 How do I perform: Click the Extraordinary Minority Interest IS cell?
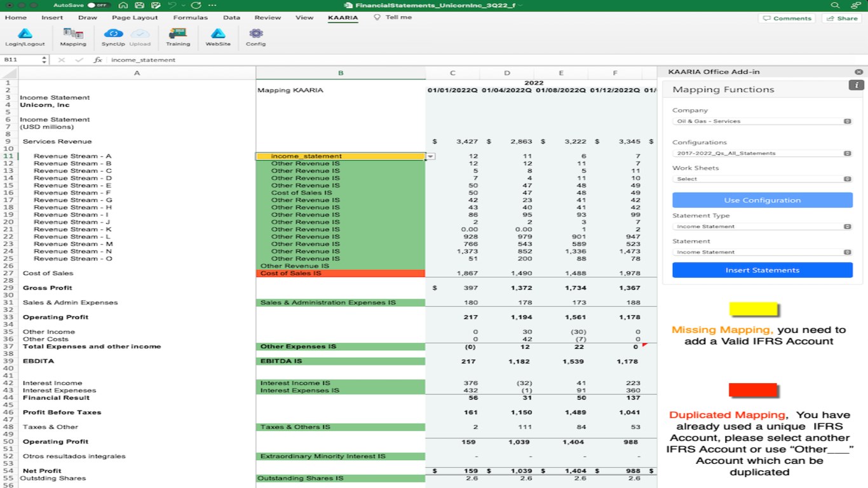tap(341, 456)
